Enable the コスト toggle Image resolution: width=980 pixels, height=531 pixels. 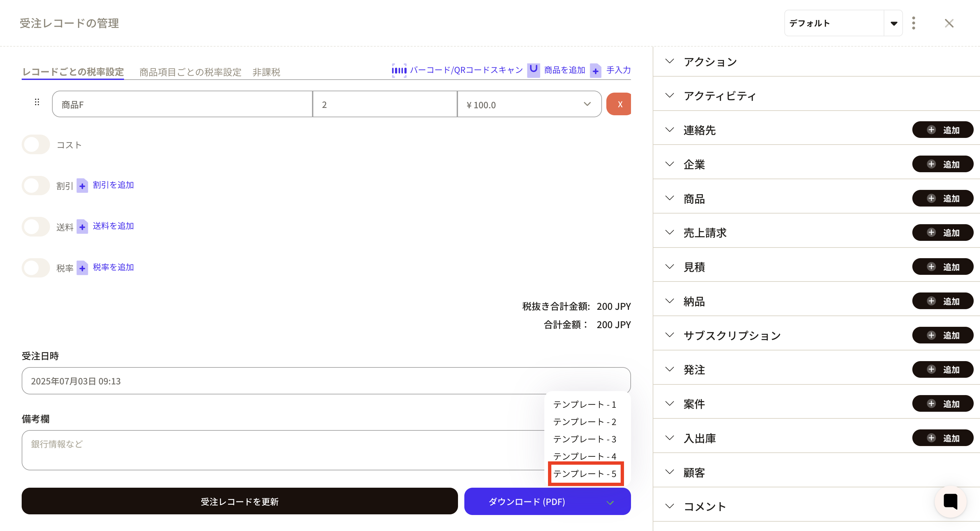tap(36, 145)
